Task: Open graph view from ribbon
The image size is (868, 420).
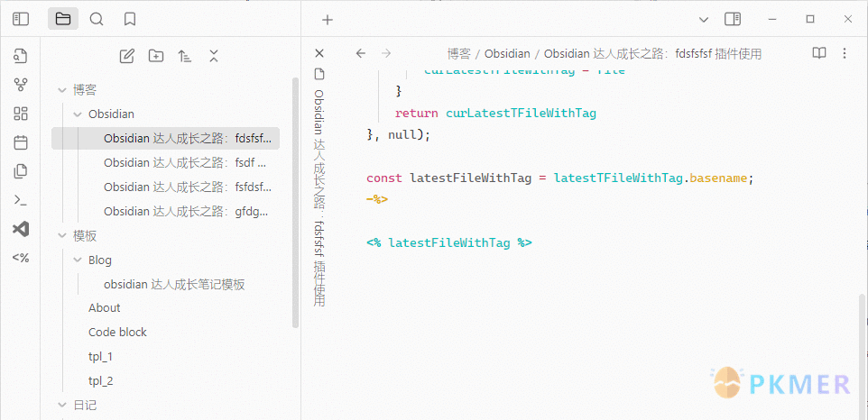Action: click(x=21, y=85)
